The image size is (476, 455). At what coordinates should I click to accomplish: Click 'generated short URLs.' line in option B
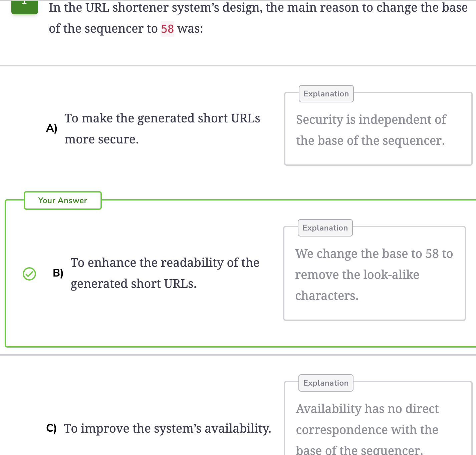(134, 284)
